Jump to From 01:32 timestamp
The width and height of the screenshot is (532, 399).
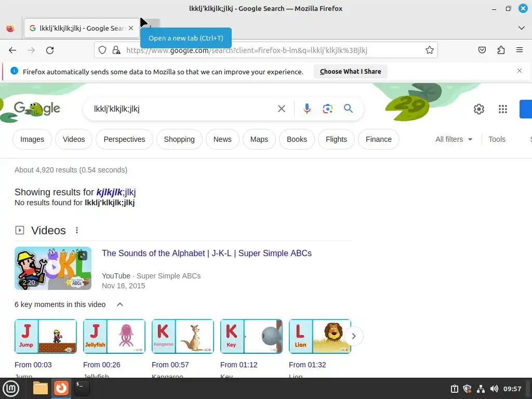coord(308,365)
